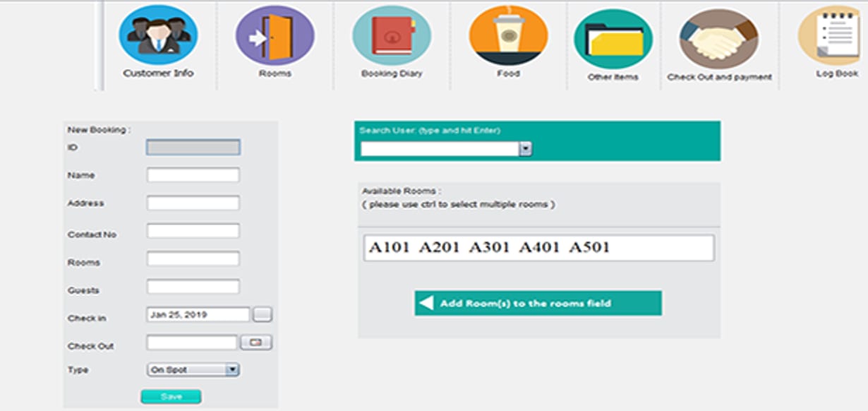Viewport: 868px width, 411px height.
Task: Select room A101 in available rooms
Action: coord(388,248)
